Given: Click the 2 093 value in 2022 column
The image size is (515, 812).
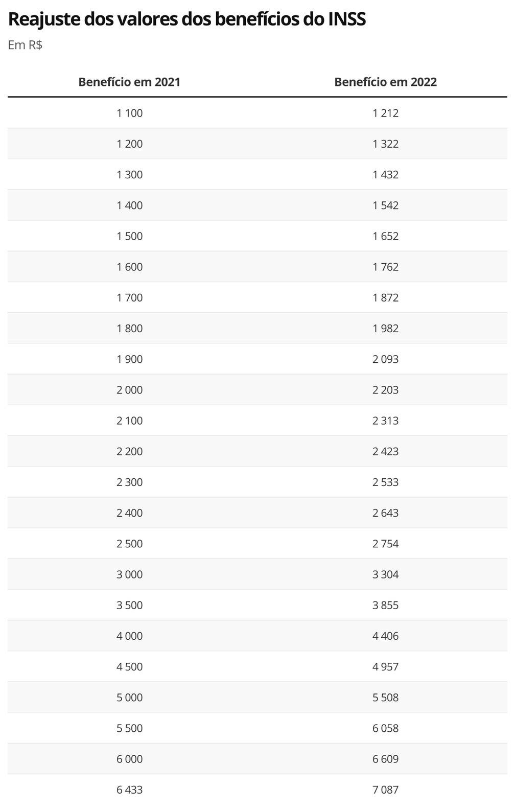Looking at the screenshot, I should (385, 359).
